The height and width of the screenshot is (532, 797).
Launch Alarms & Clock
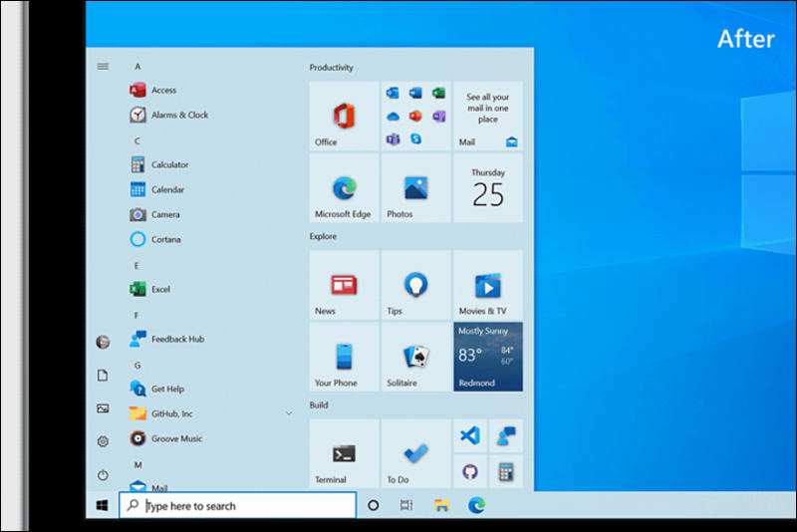(x=168, y=115)
